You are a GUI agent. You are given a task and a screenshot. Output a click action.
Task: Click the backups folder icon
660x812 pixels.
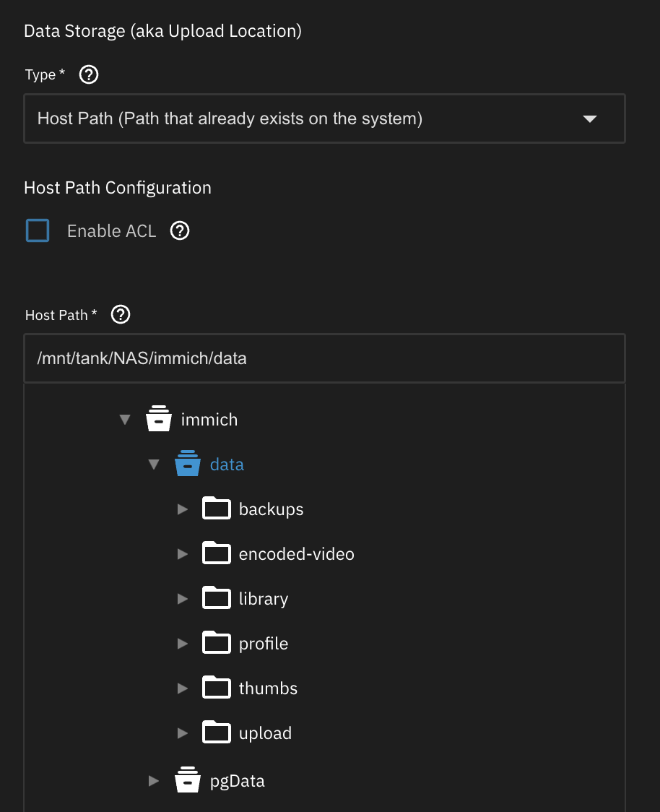(x=216, y=509)
